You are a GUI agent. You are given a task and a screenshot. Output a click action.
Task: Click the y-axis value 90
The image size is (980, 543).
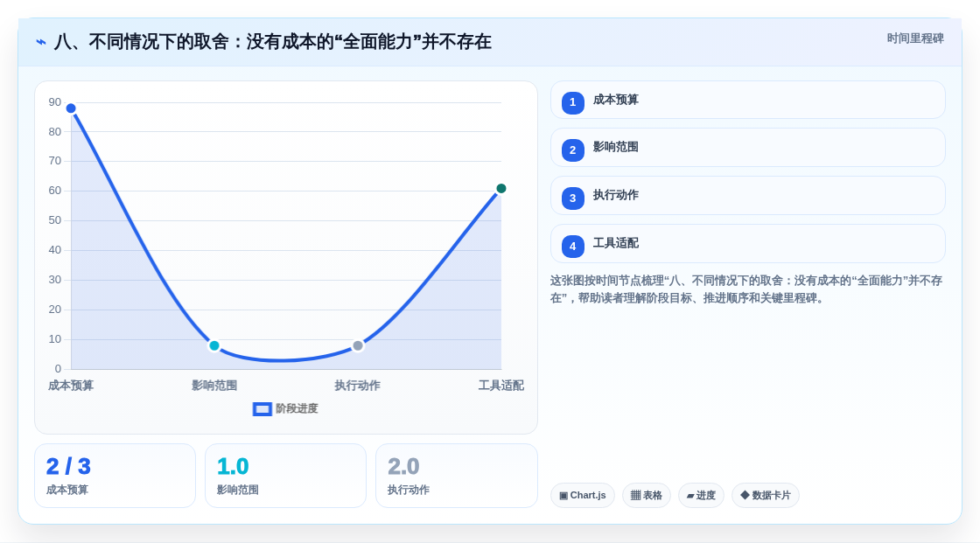tap(55, 102)
